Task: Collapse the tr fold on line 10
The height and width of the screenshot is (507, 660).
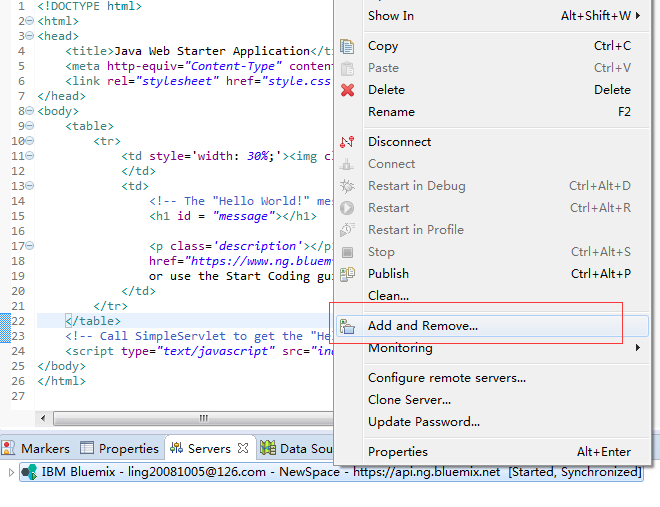Action: [x=29, y=141]
